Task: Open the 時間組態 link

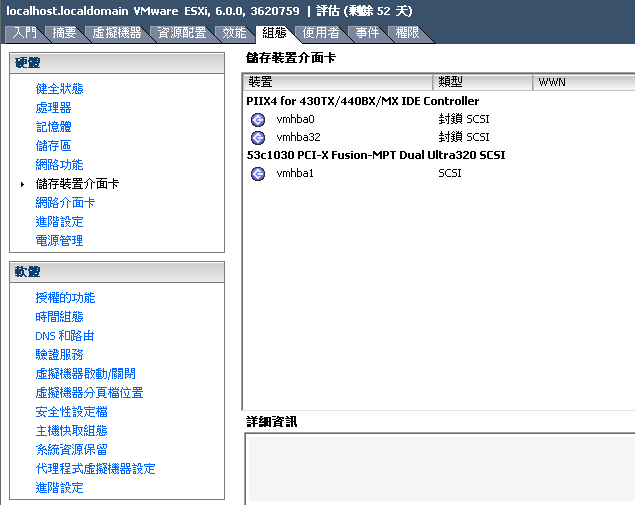Action: [60, 317]
